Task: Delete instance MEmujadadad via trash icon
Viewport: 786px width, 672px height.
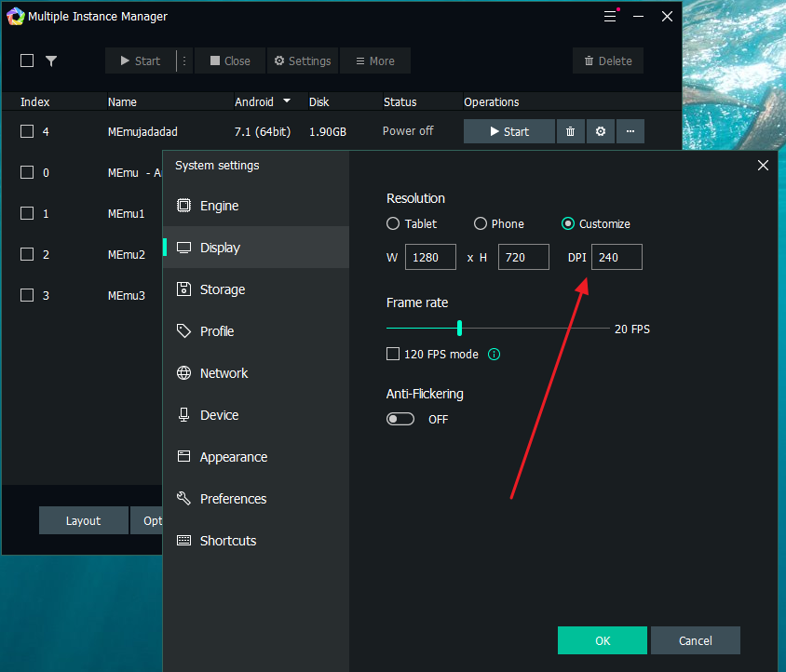Action: click(x=570, y=132)
